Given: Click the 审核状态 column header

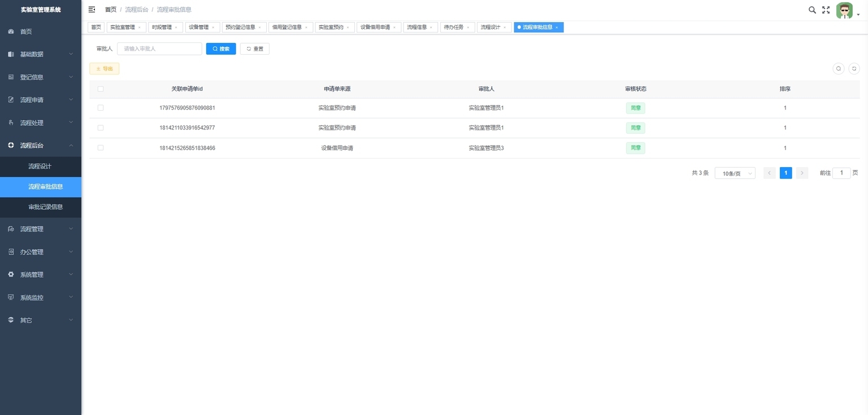Looking at the screenshot, I should point(636,89).
